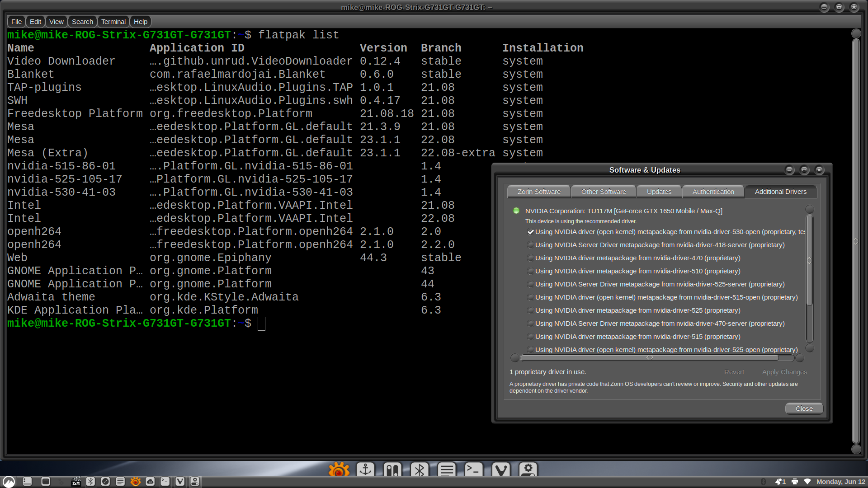Open the settings toggle icon in the dock
The width and height of the screenshot is (868, 488).
coord(528,470)
